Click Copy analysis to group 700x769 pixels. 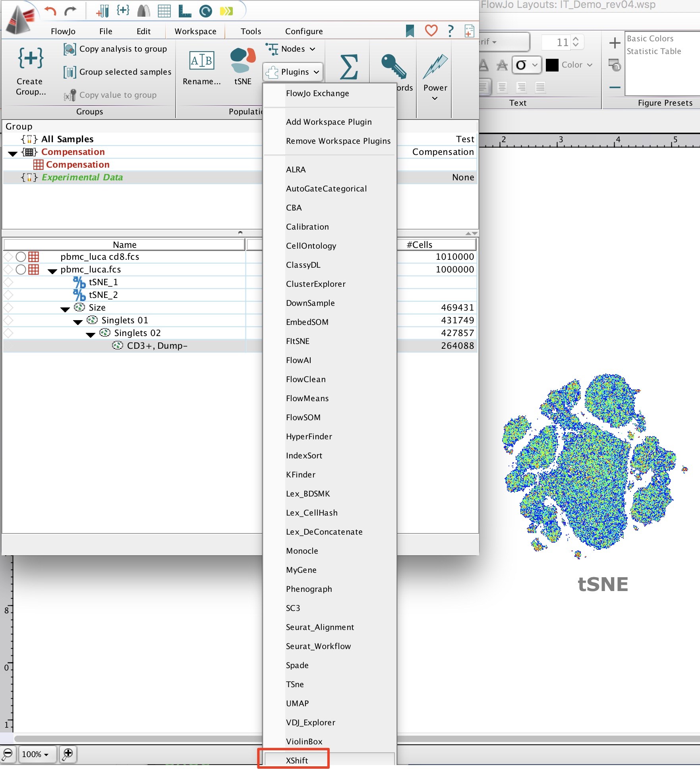(x=123, y=49)
